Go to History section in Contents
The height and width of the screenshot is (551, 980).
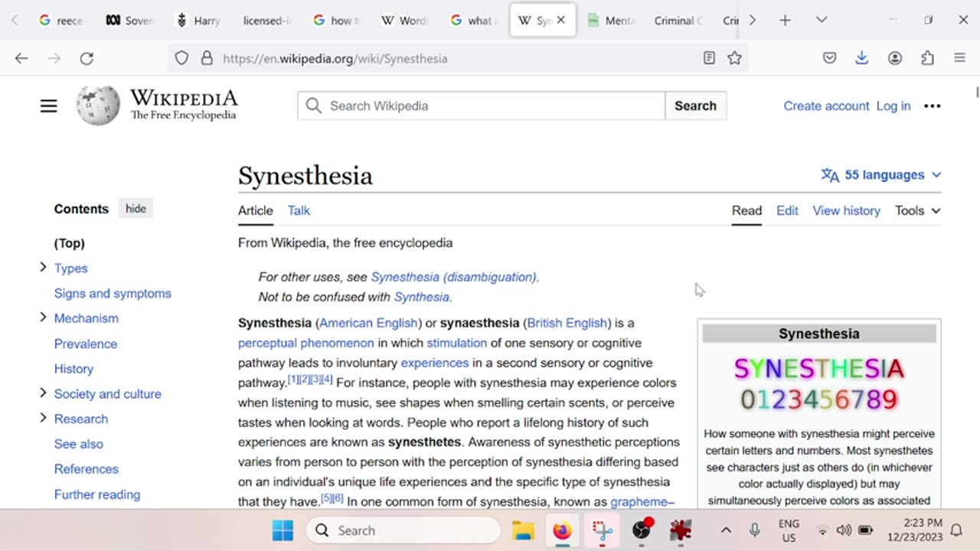73,369
